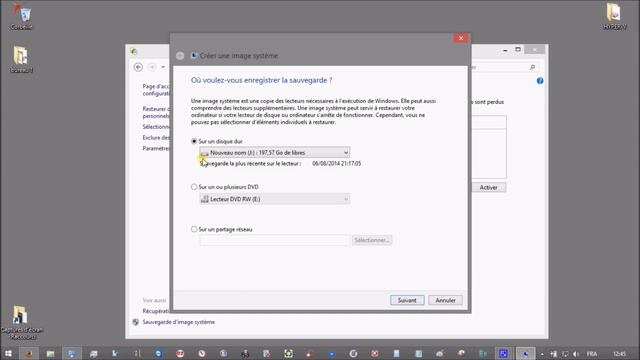Click the volume speaker tray icon
Screen dimensions: 640x360
576,354
